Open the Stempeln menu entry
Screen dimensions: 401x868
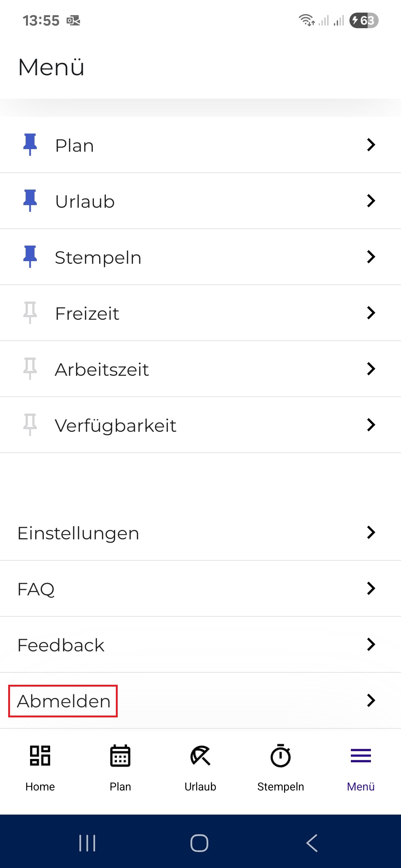tap(200, 257)
